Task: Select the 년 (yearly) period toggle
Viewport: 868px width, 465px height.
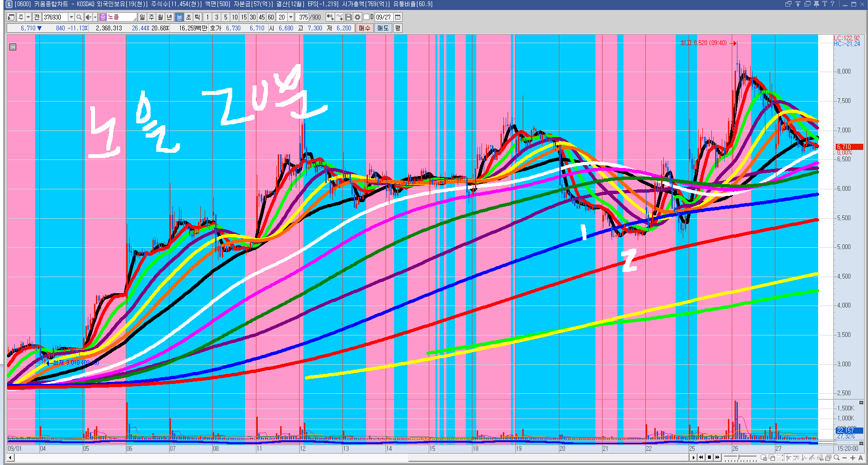Action: click(x=170, y=17)
